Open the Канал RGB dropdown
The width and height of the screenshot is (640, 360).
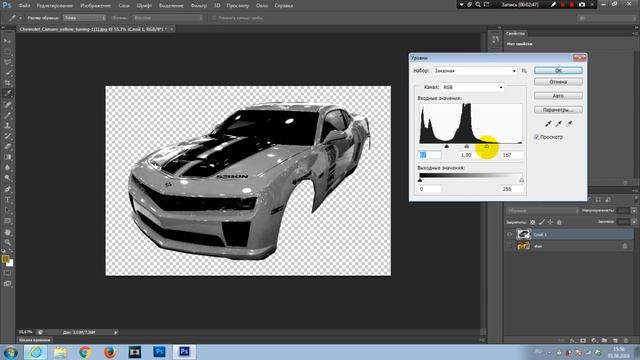[473, 87]
